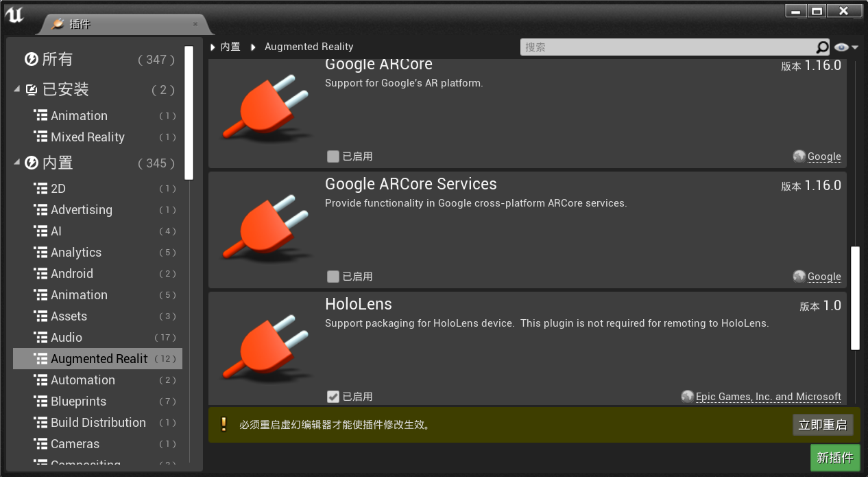Enable the Google ARCore Services checkbox
Screen dimensions: 868x477
pyautogui.click(x=333, y=277)
